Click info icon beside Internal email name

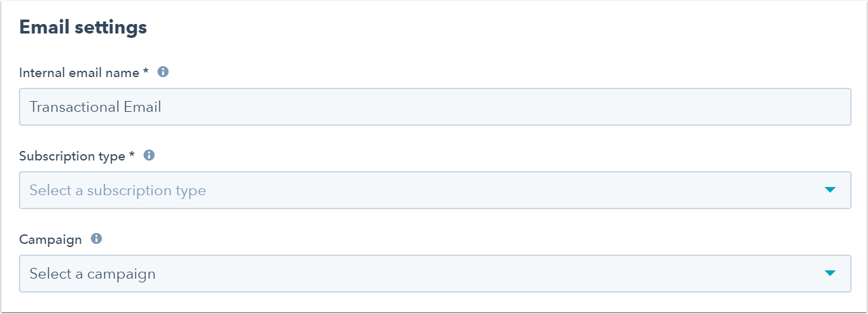[x=163, y=72]
